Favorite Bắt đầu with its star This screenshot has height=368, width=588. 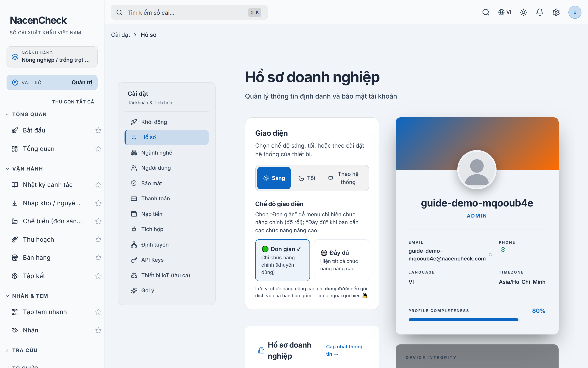tap(98, 130)
